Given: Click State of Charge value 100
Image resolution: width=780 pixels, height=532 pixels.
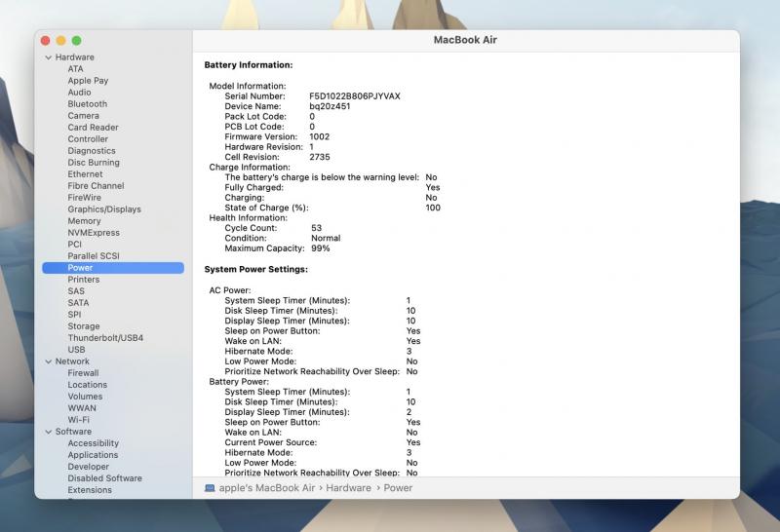Looking at the screenshot, I should tap(433, 208).
